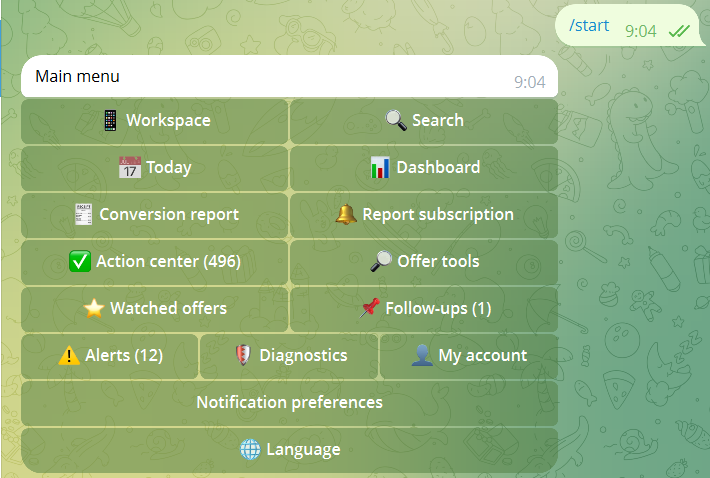Open the Dashboard bar chart button

point(424,168)
